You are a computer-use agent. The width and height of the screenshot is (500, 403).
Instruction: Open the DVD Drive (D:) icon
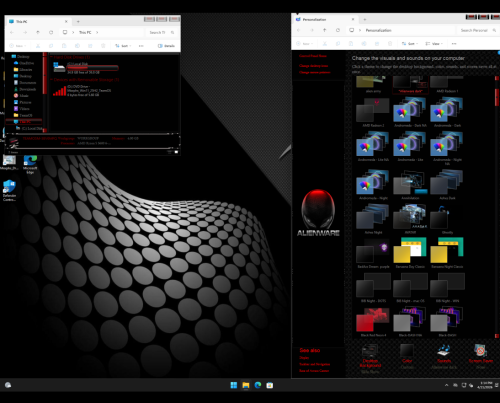(60, 91)
